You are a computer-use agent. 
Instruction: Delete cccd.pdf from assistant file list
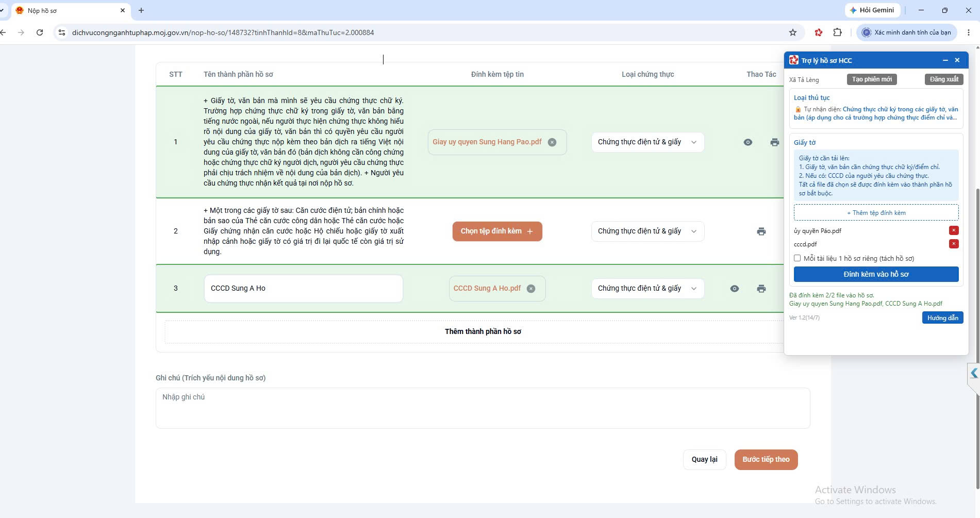954,244
